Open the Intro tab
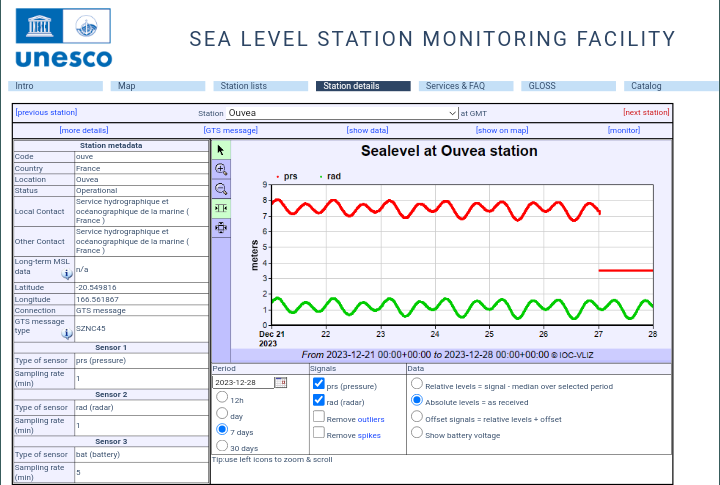This screenshot has height=485, width=720. pos(56,86)
